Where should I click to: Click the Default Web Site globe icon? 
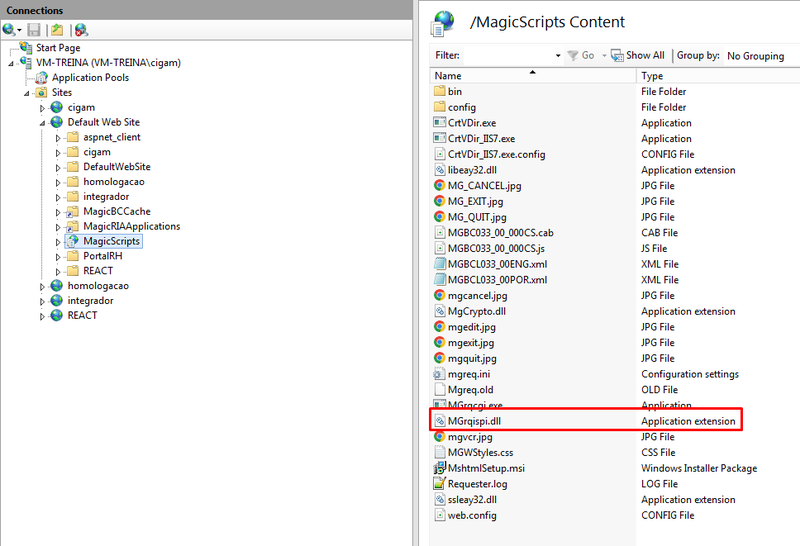coord(57,122)
